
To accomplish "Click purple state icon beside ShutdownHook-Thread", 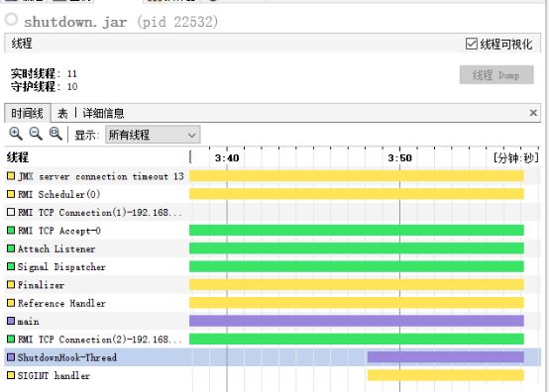I will (x=11, y=356).
